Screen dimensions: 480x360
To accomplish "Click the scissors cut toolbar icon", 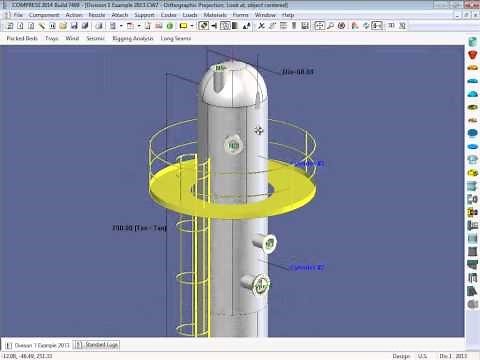I will (261, 26).
